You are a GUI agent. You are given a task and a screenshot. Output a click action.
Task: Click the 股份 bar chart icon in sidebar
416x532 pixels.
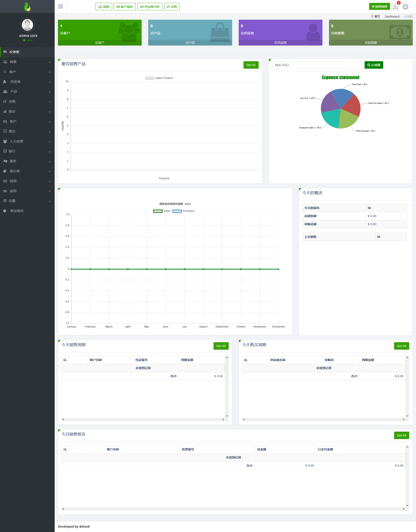[5, 111]
